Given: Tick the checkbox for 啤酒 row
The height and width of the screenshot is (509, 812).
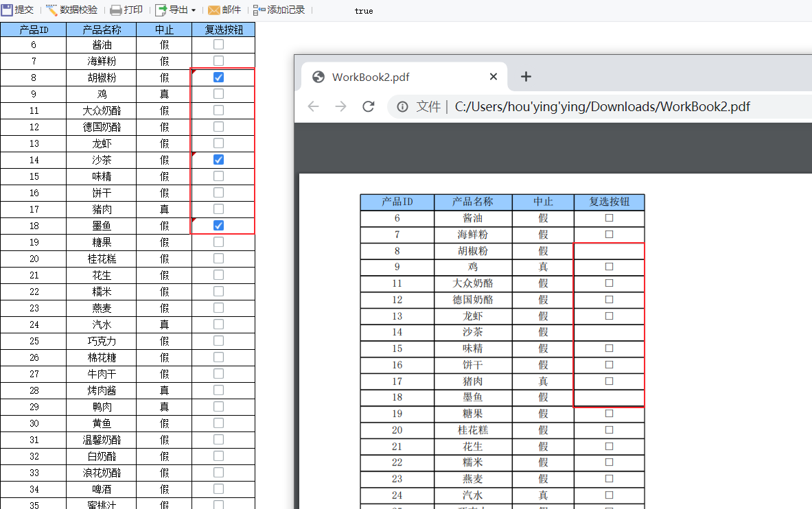Looking at the screenshot, I should pyautogui.click(x=218, y=489).
